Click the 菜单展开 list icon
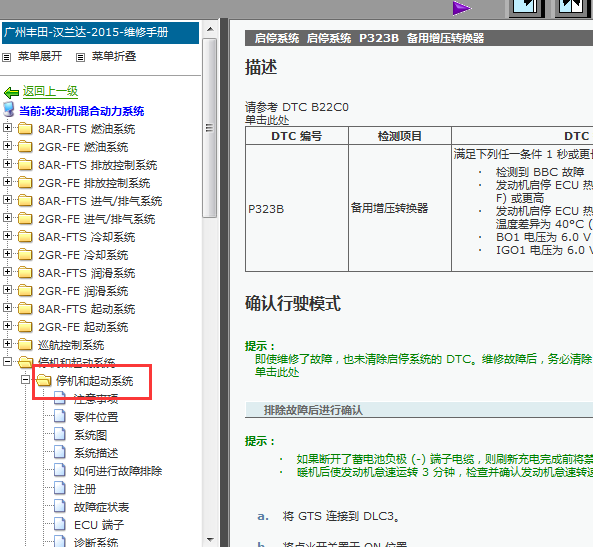 [6, 57]
